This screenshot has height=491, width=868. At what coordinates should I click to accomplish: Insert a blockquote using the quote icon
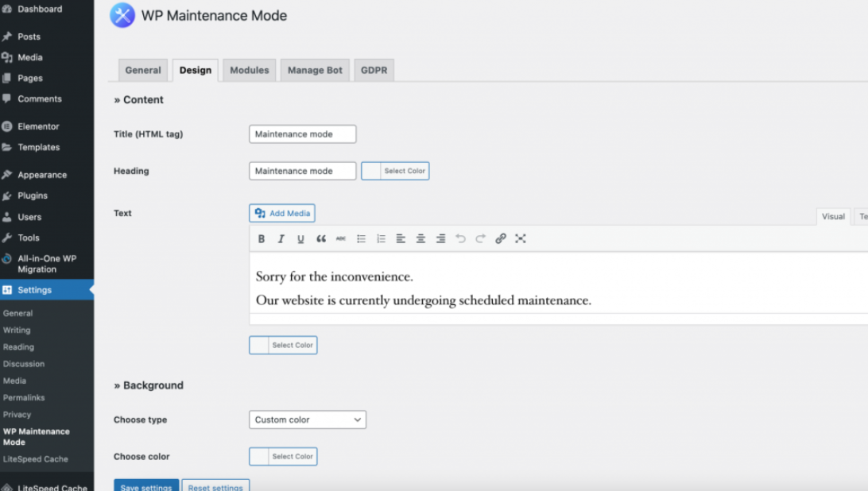click(x=321, y=238)
